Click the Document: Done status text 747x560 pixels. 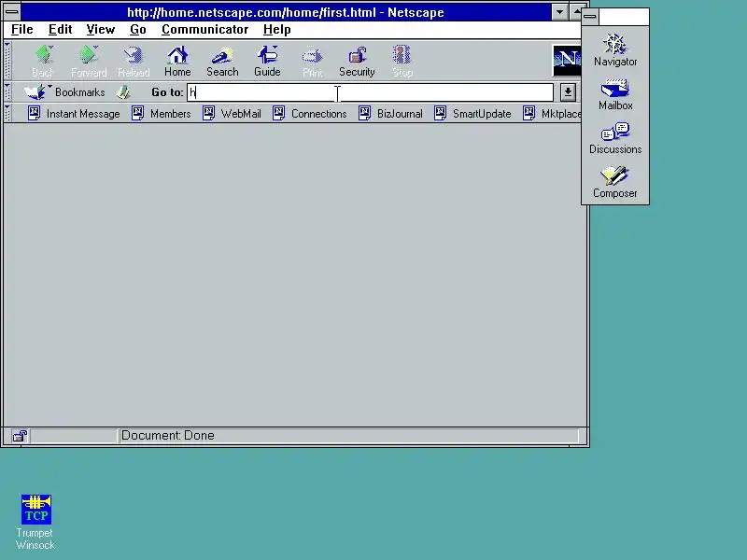click(168, 435)
